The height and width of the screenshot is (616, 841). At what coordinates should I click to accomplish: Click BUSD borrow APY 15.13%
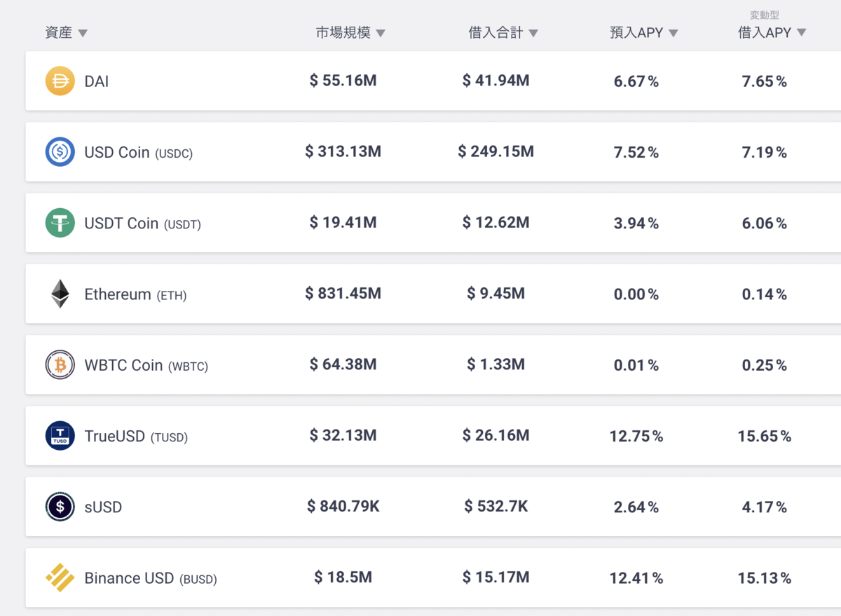tap(765, 578)
